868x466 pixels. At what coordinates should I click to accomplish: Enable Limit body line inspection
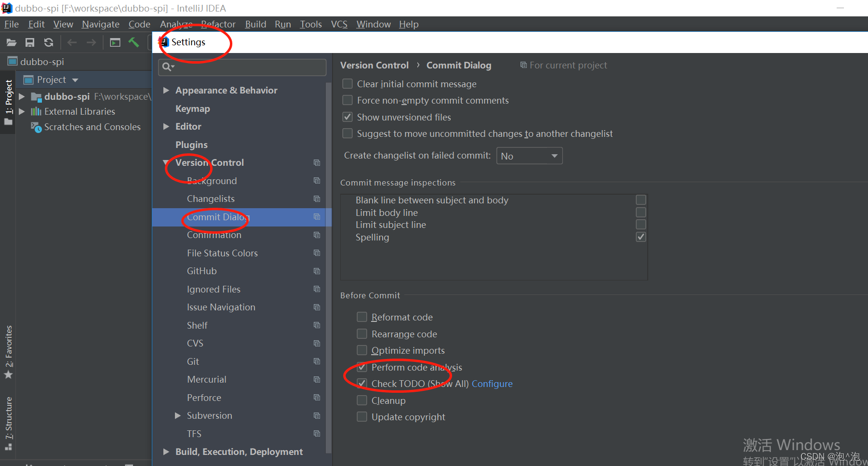pos(641,213)
